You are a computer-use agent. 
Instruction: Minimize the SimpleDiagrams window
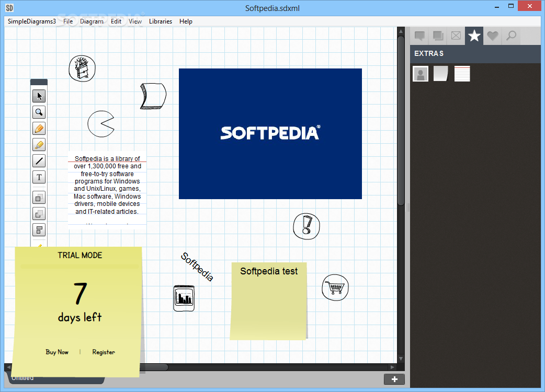coord(497,6)
